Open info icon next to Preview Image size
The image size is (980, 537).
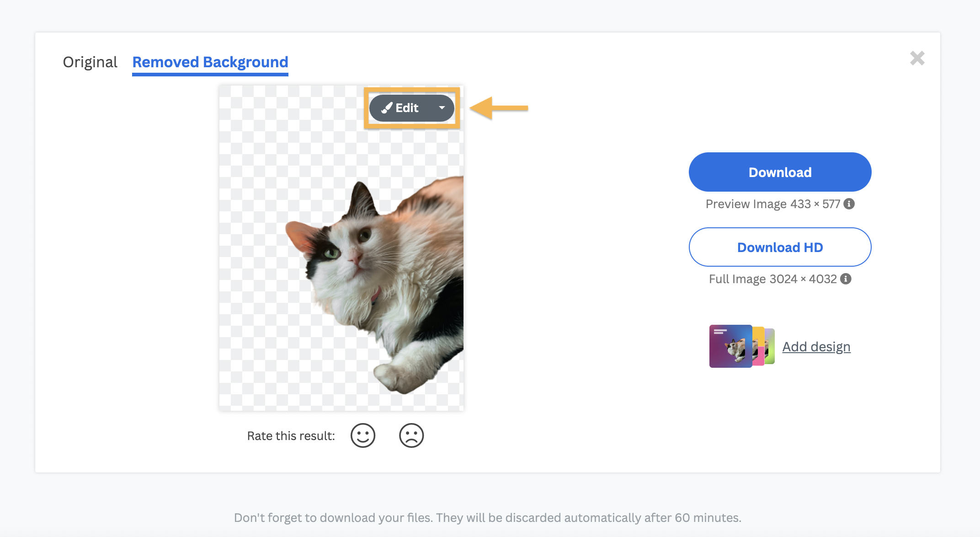coord(849,204)
